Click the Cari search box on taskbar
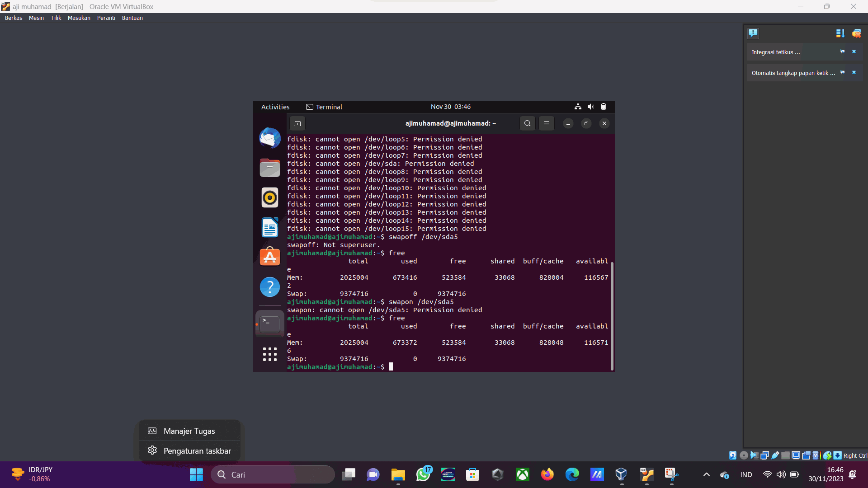The image size is (868, 488). [273, 474]
